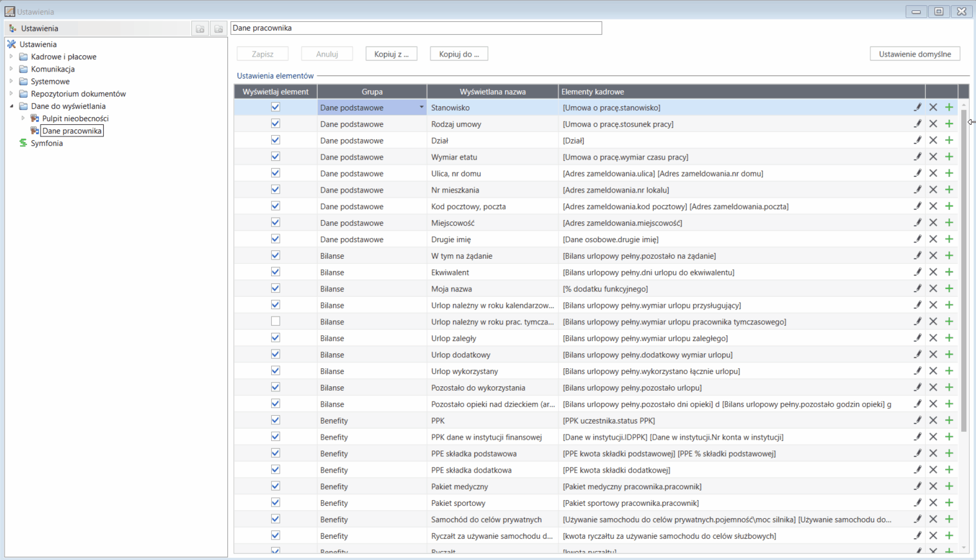Collapse the Dane do wyświetlania node
976x560 pixels.
click(x=11, y=106)
